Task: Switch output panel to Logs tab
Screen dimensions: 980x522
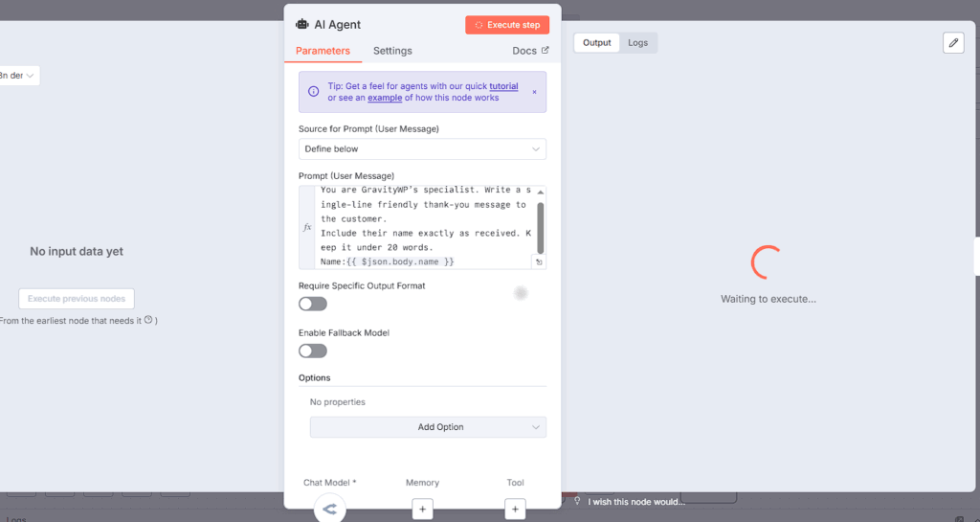Action: [637, 43]
